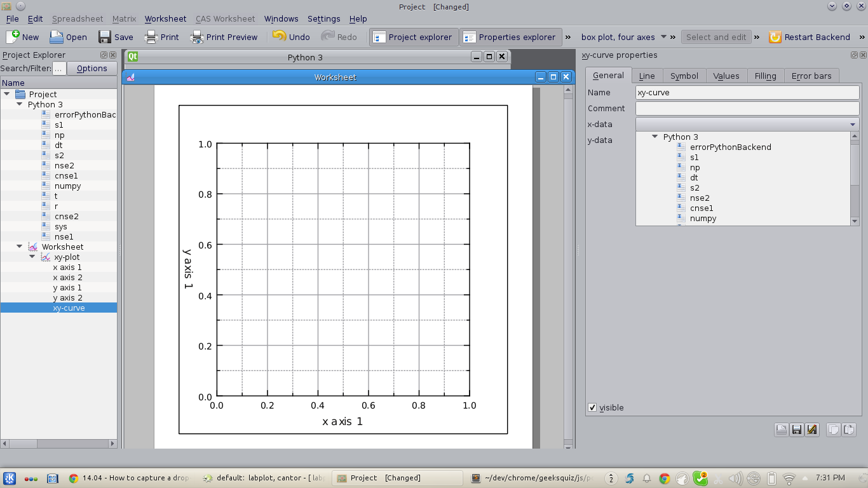Toggle the visible checkbox for xy-curve

592,407
